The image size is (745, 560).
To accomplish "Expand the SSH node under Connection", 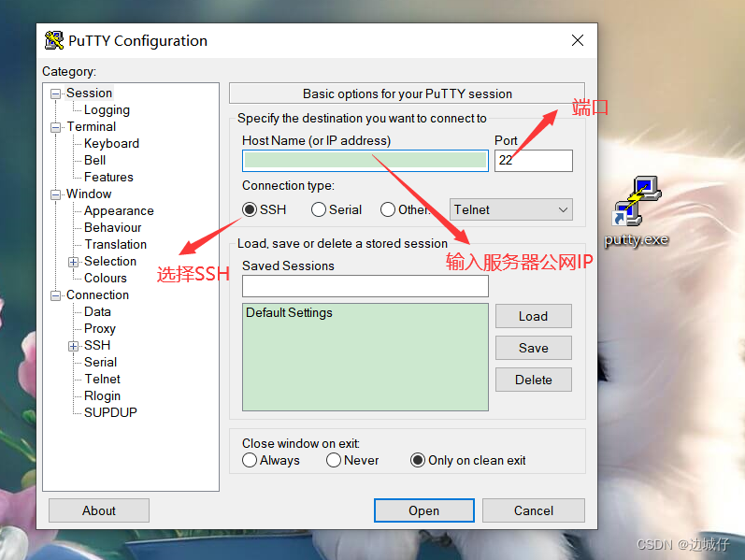I will 73,346.
